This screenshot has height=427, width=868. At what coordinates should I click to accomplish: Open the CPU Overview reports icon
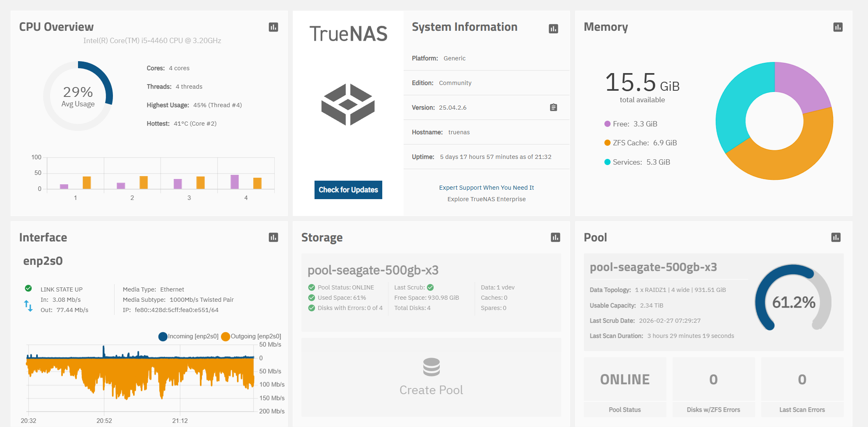coord(273,27)
